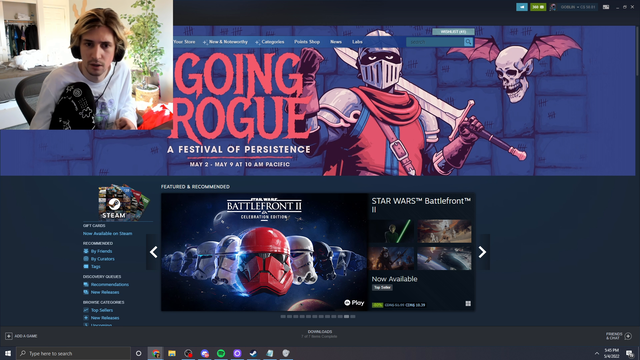Open the Steam gift cards image
Image resolution: width=640 pixels, height=360 pixels.
(x=123, y=202)
